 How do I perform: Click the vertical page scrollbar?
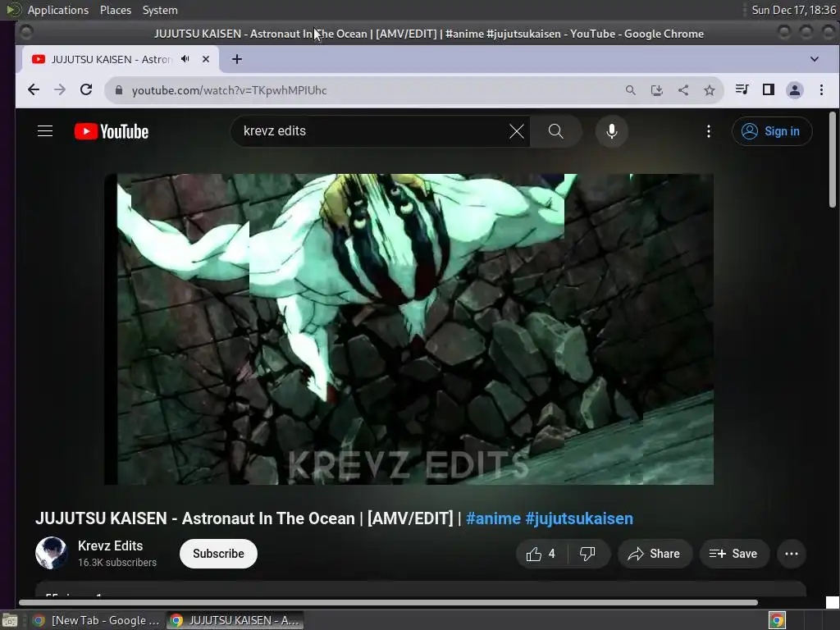click(x=832, y=159)
